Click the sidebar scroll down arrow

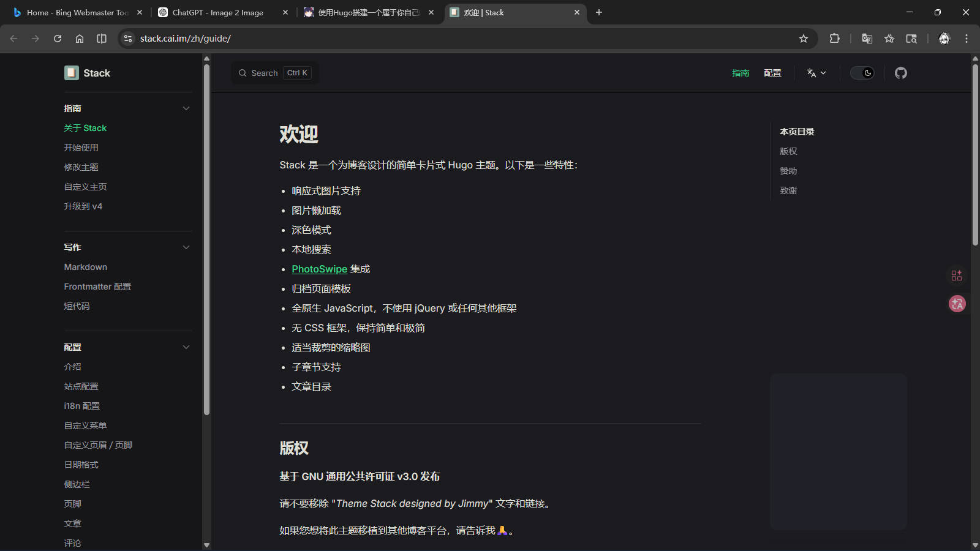(206, 545)
